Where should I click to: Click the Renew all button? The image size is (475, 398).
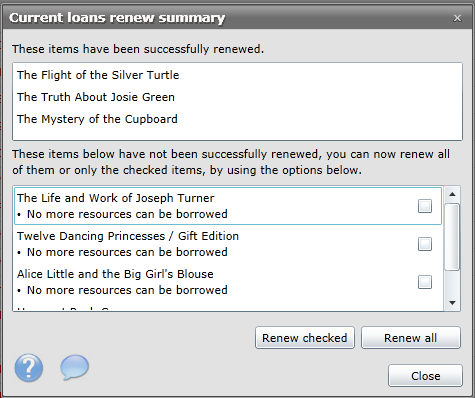pyautogui.click(x=411, y=338)
